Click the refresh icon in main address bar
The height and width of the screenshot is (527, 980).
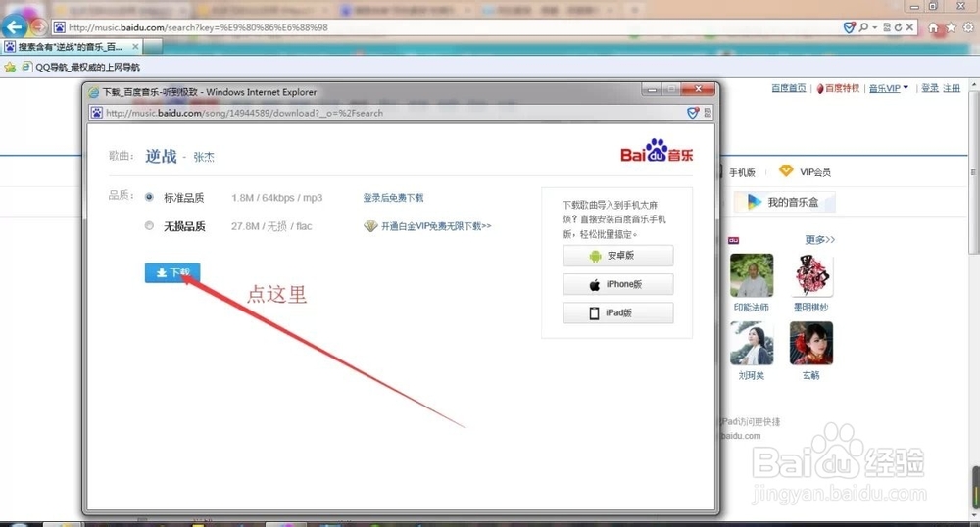[x=898, y=27]
